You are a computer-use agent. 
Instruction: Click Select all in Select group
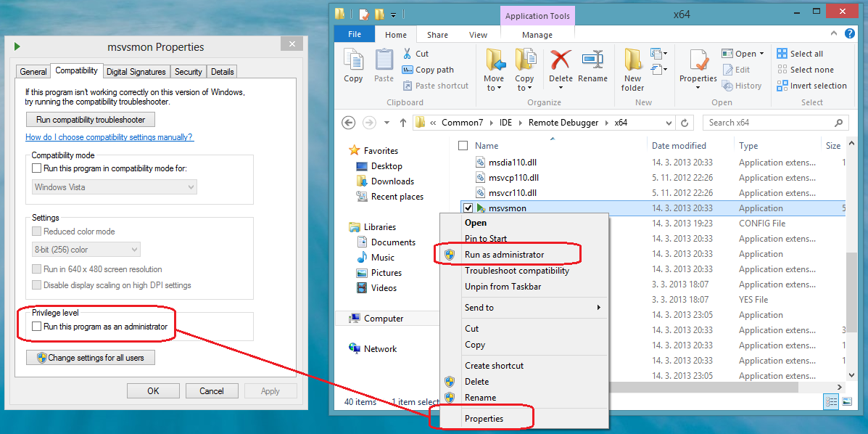(799, 54)
